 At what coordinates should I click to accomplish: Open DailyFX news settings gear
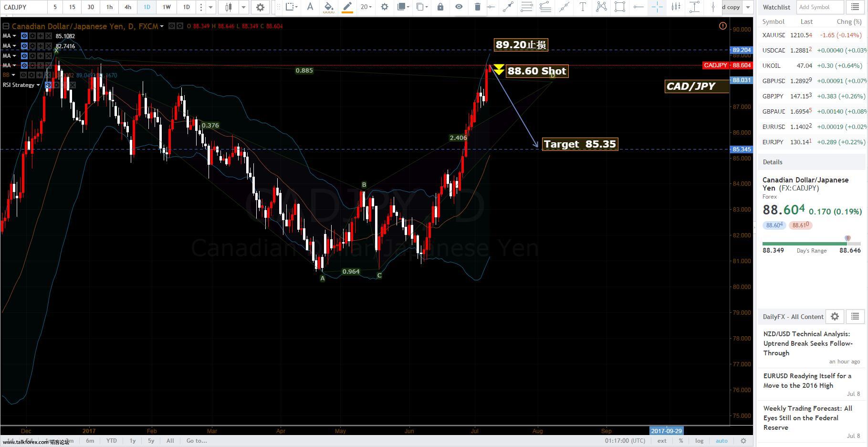pos(835,317)
